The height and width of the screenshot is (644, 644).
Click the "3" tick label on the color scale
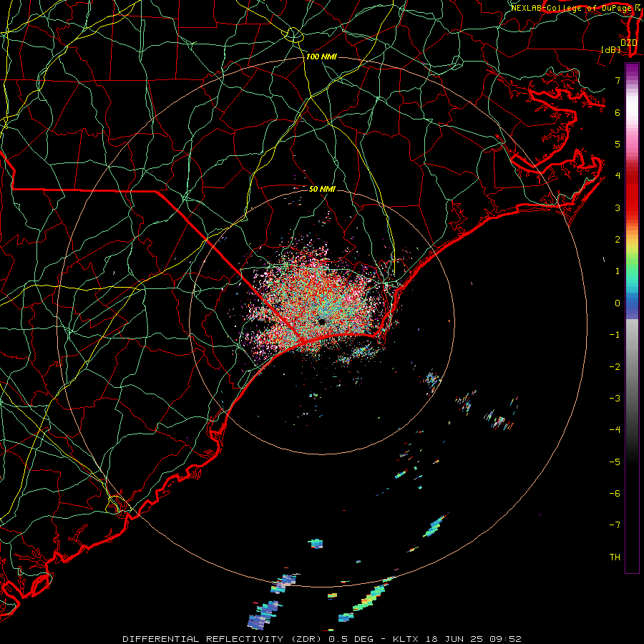618,208
